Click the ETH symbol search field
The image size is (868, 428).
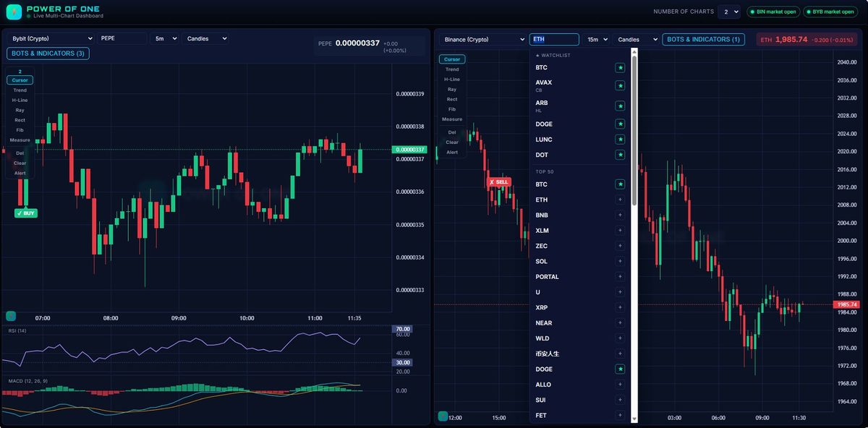tap(555, 40)
